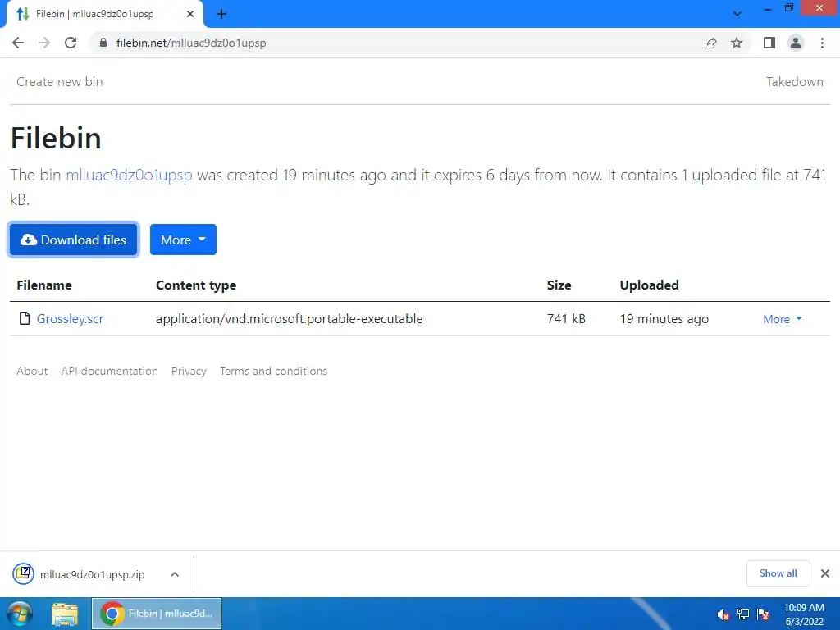Open Windows Explorer from taskbar
The height and width of the screenshot is (630, 840).
coord(65,614)
